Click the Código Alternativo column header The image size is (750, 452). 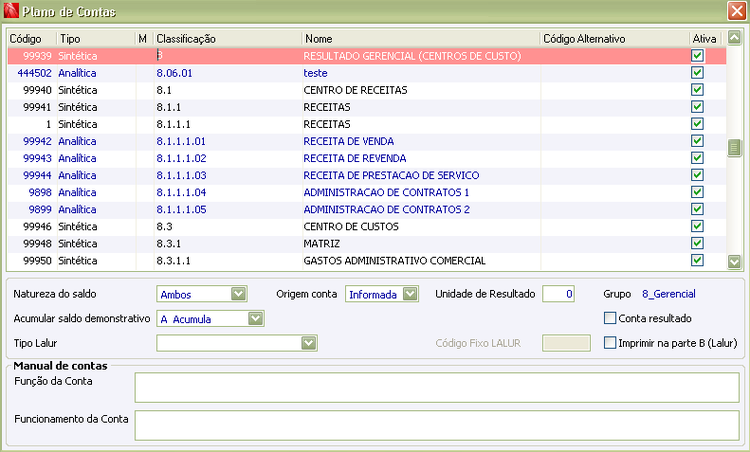615,39
